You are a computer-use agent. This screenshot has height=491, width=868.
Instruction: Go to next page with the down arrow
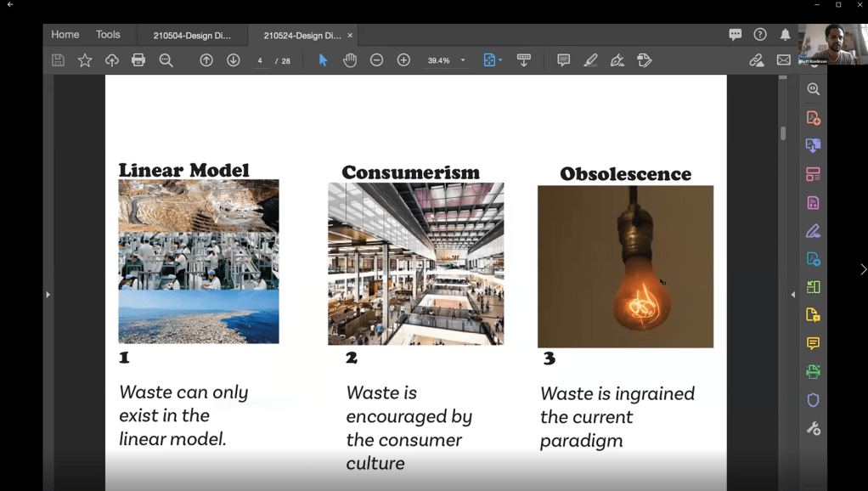pyautogui.click(x=234, y=60)
